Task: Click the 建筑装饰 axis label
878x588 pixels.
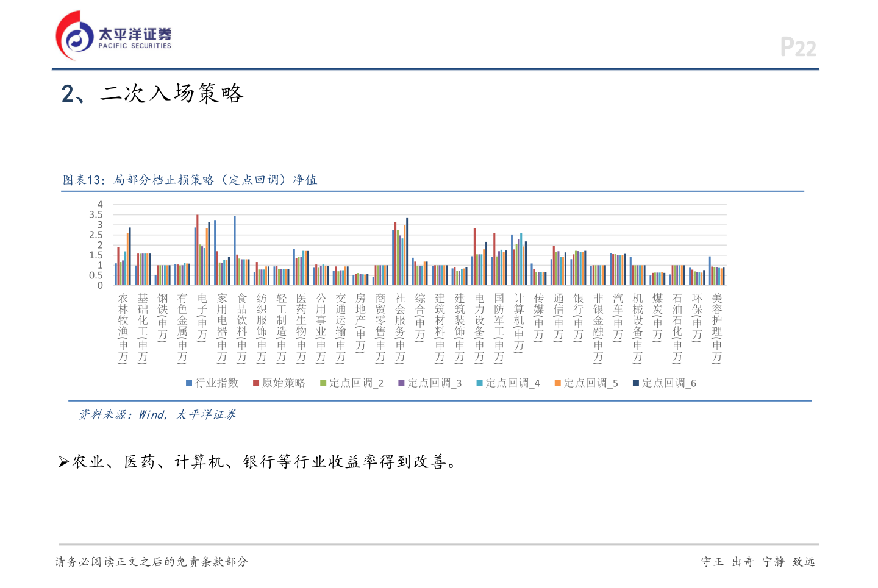Action: pyautogui.click(x=460, y=328)
